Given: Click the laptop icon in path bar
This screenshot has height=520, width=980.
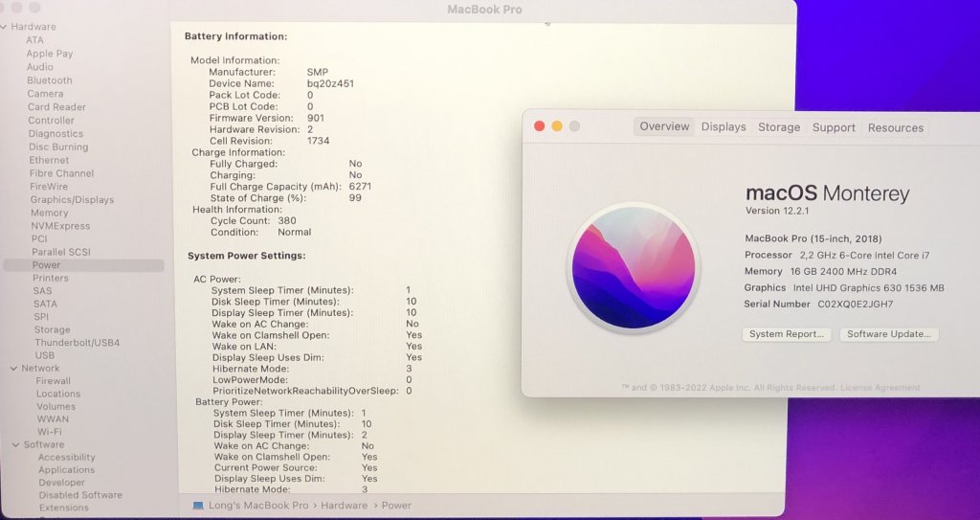Looking at the screenshot, I should [x=198, y=506].
